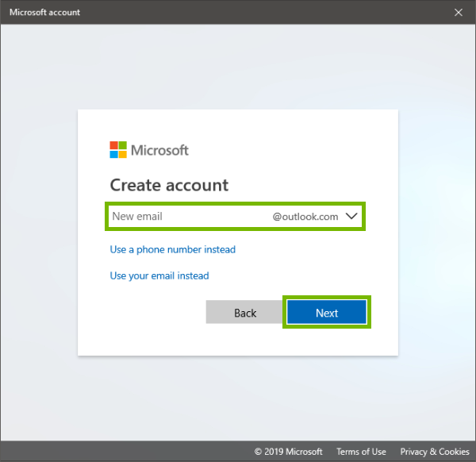Click the Microsoft four-square logo
The width and height of the screenshot is (476, 462).
118,150
